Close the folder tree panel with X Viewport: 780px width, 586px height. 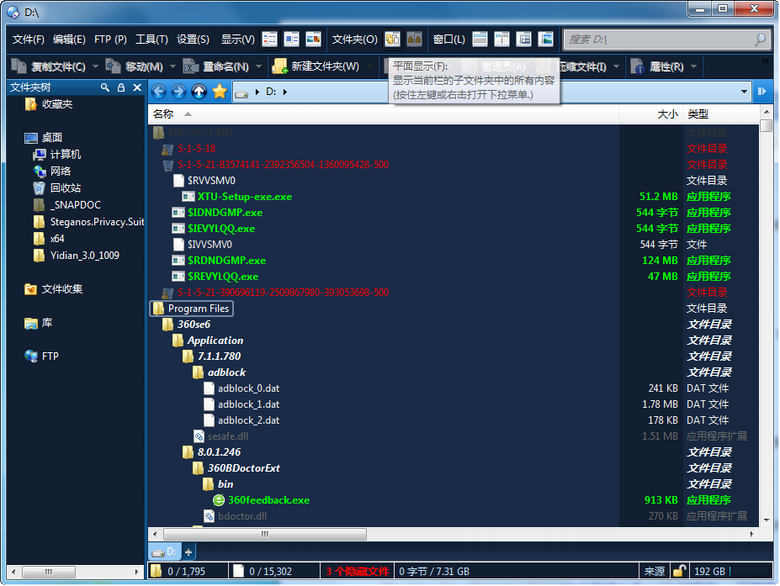pos(136,88)
